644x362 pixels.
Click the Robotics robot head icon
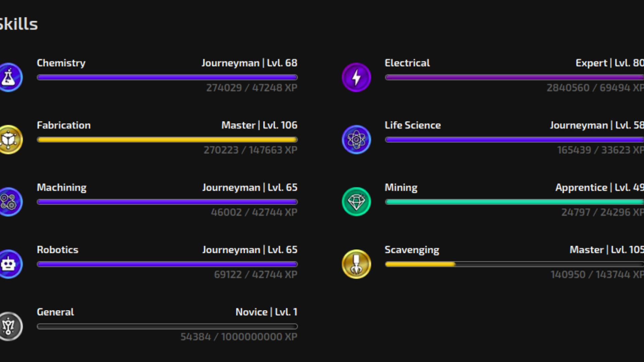point(9,264)
